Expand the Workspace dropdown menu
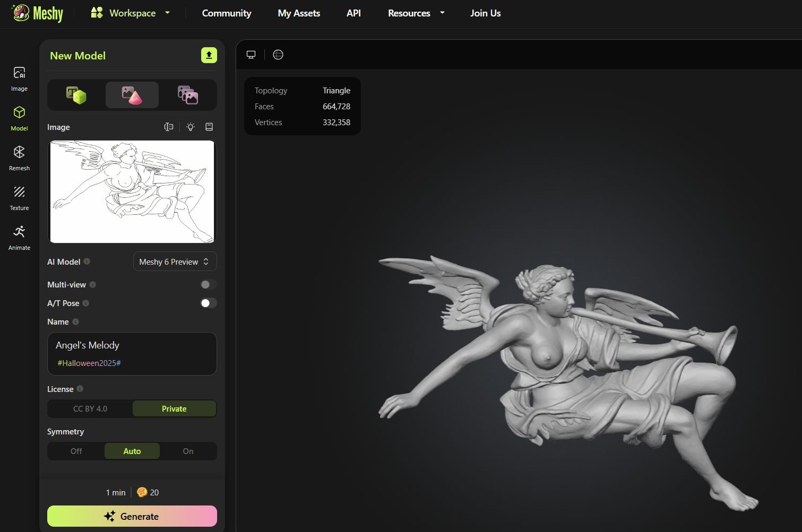The width and height of the screenshot is (802, 532). (x=131, y=13)
